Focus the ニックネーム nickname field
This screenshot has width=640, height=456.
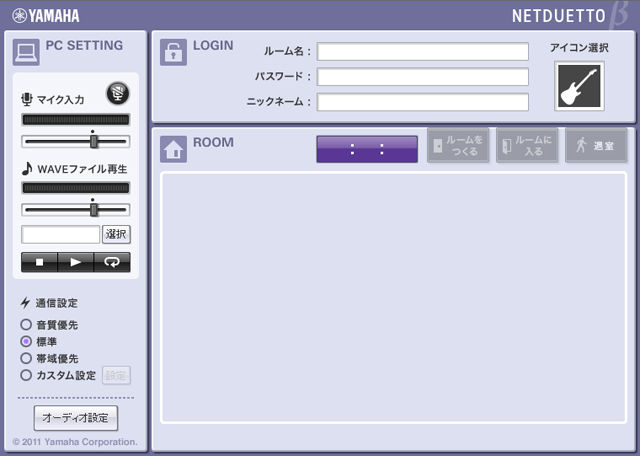click(x=423, y=102)
